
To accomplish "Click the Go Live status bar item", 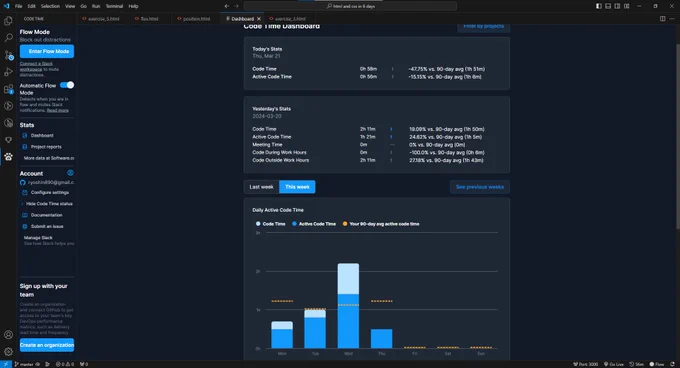I will (x=614, y=364).
